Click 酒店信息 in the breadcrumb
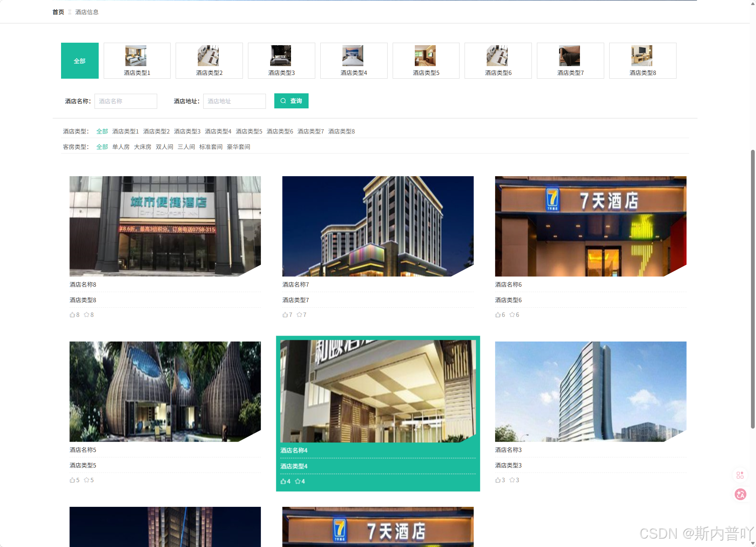The width and height of the screenshot is (756, 547). (87, 12)
